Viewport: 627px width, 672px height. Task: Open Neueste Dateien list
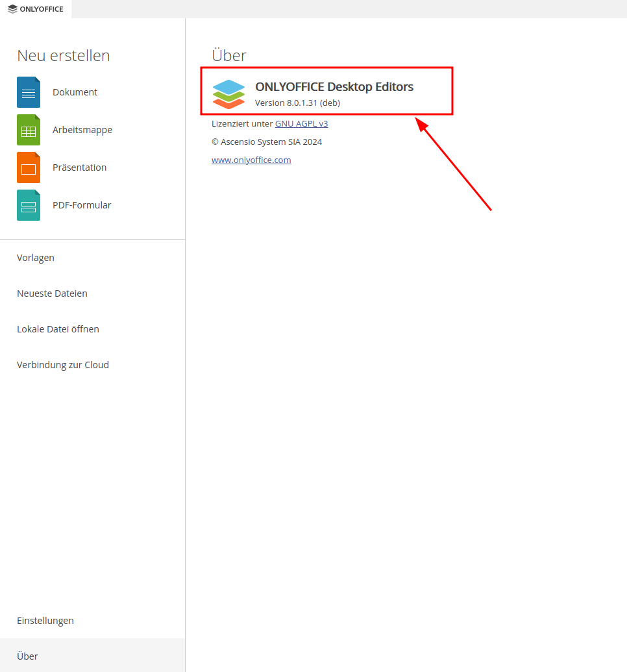click(93, 293)
